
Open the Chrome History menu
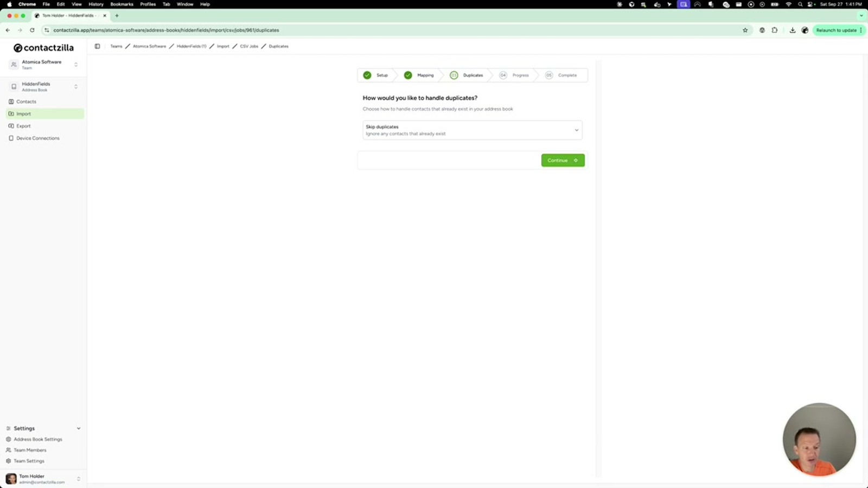click(96, 4)
